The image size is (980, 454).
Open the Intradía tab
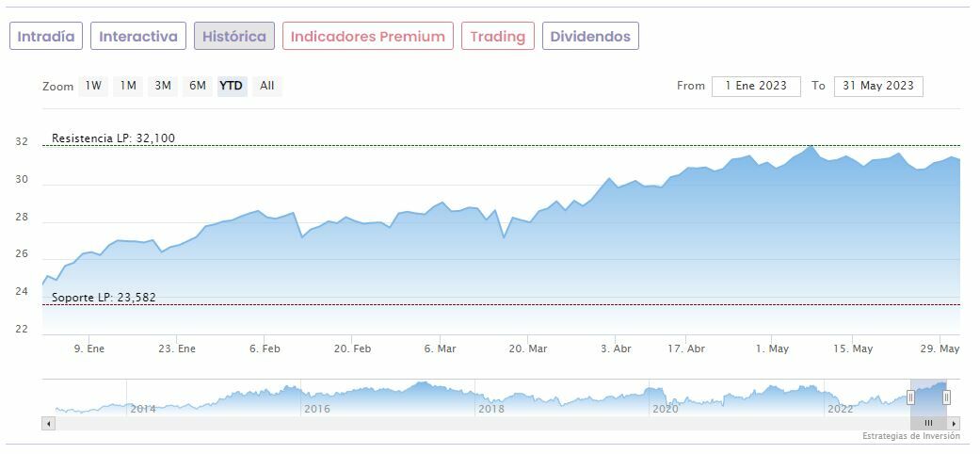click(46, 37)
